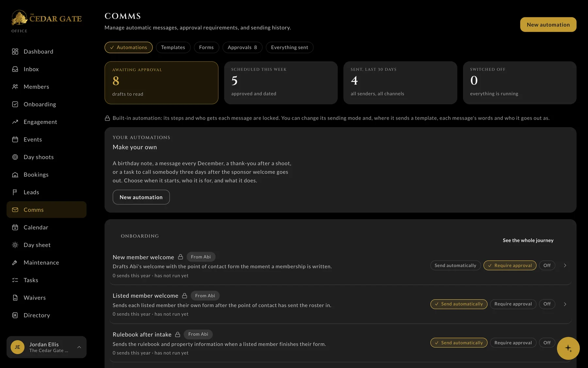588x368 pixels.
Task: Click the Leads flag icon
Action: [x=15, y=192]
